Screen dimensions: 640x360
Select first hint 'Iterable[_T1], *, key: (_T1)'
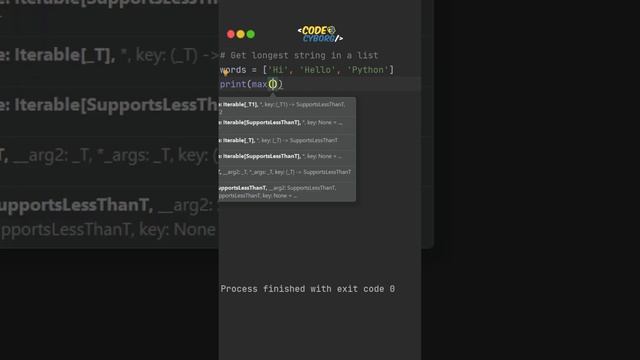(x=287, y=107)
